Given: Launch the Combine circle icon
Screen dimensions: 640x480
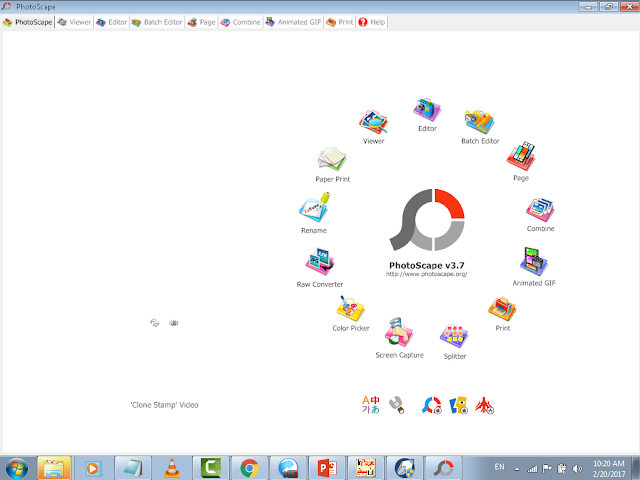Looking at the screenshot, I should click(540, 210).
